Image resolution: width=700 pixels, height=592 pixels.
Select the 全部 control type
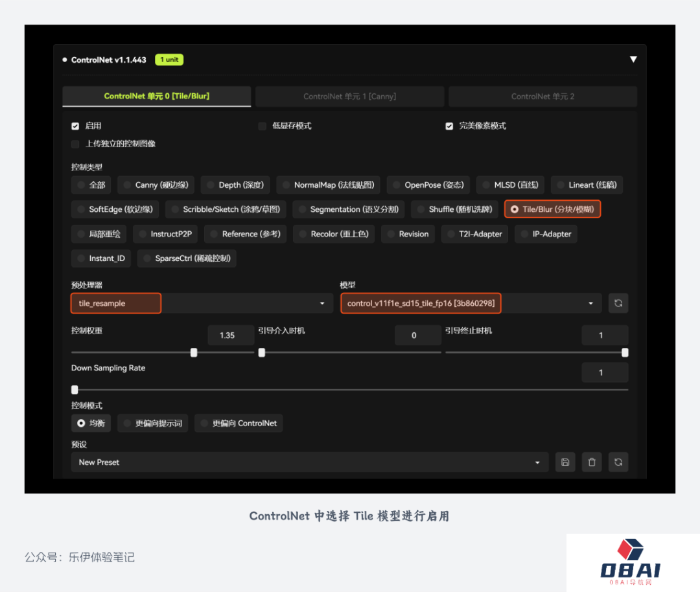(91, 185)
